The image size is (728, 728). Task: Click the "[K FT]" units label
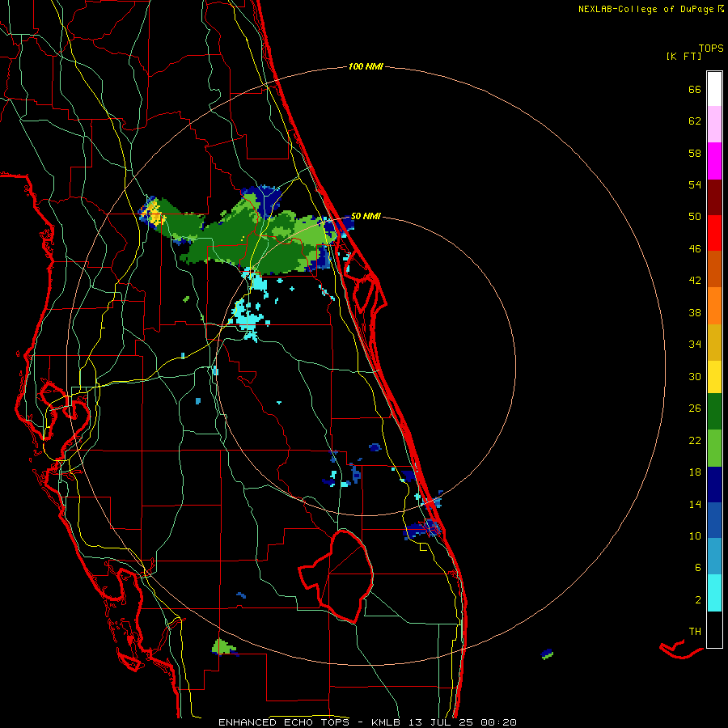tap(684, 56)
